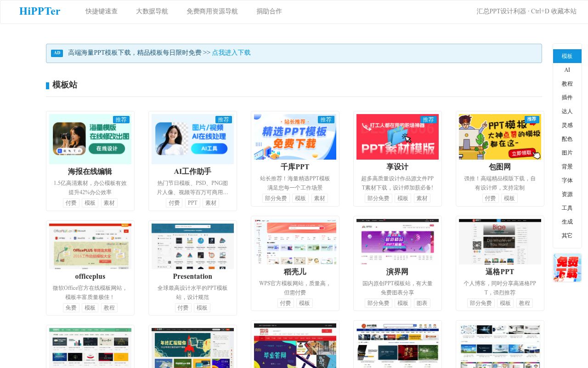Viewport: 588px width, 368px height.
Task: Jump to 图片 in the sidebar
Action: coord(567,153)
